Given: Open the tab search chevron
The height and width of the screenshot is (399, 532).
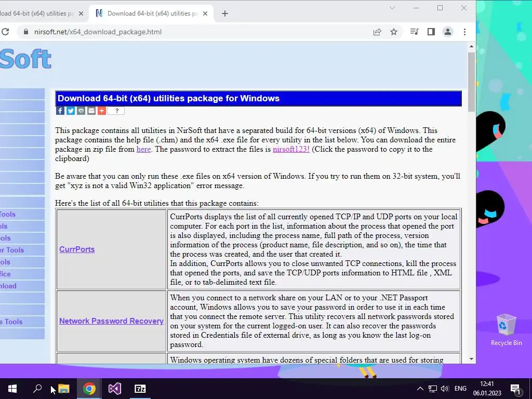Looking at the screenshot, I should tap(392, 8).
